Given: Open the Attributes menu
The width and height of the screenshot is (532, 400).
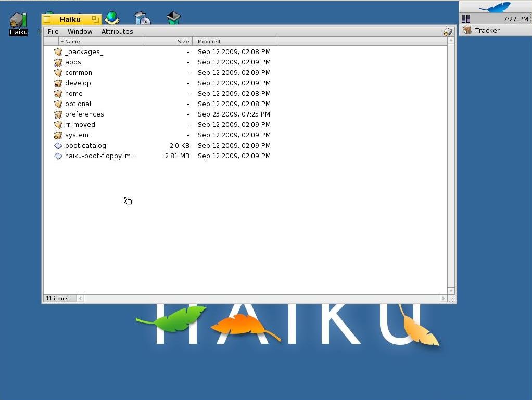Looking at the screenshot, I should [117, 32].
